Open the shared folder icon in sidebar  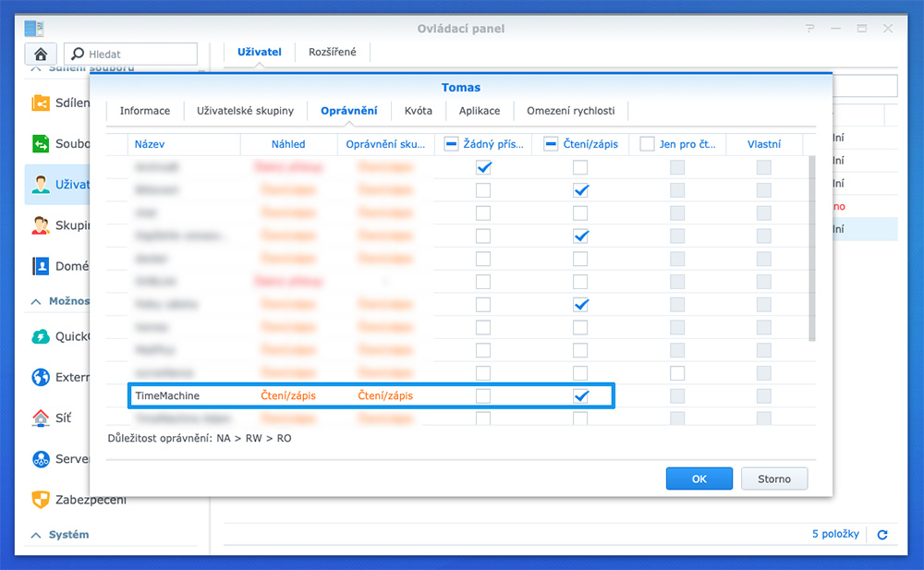[41, 103]
